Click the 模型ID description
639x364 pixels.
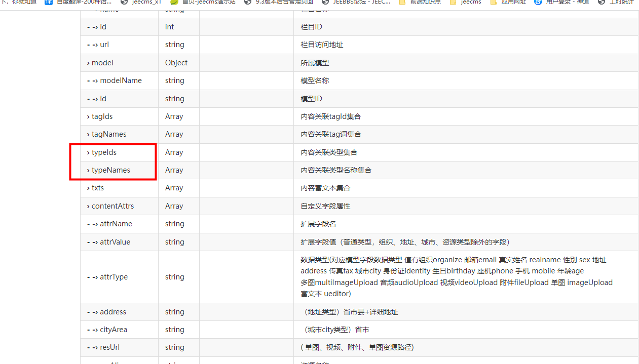coord(311,99)
